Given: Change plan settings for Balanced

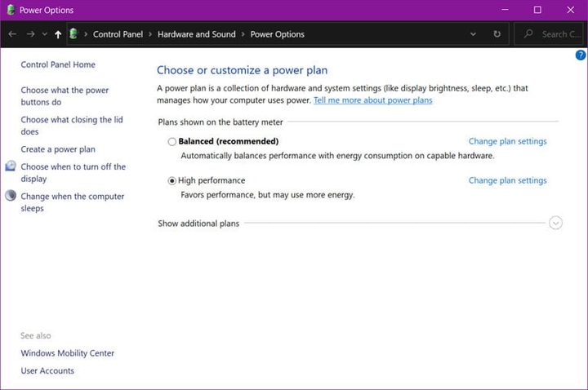Looking at the screenshot, I should pos(507,141).
